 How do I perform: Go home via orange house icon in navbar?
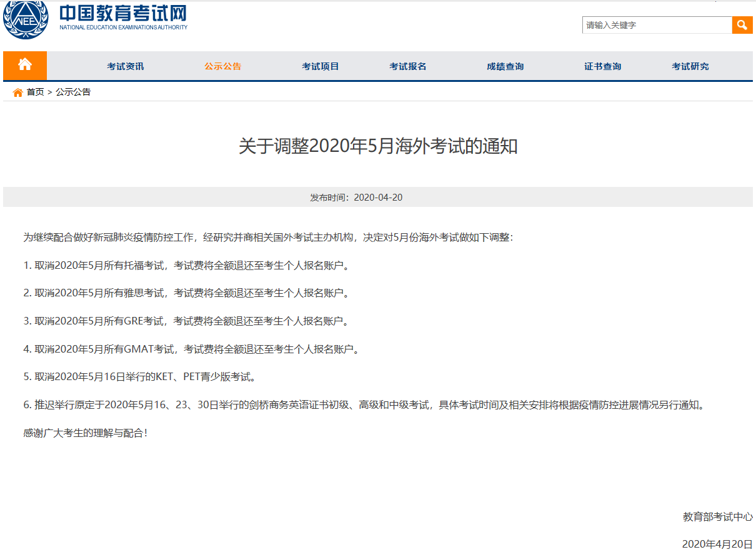tap(25, 65)
